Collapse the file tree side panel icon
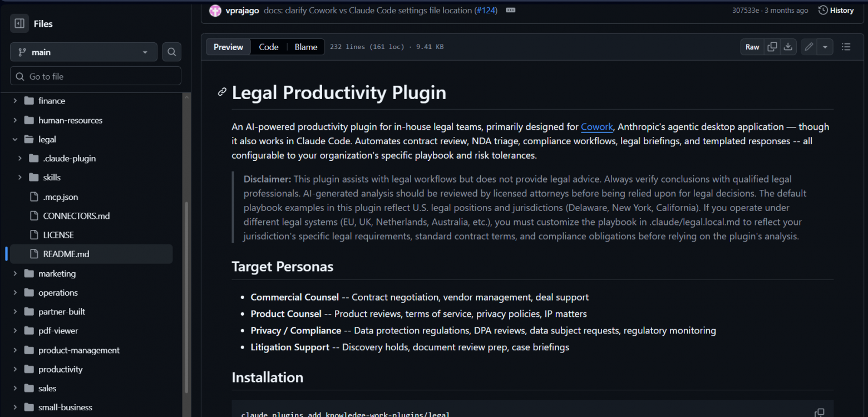Image resolution: width=868 pixels, height=417 pixels. (19, 23)
